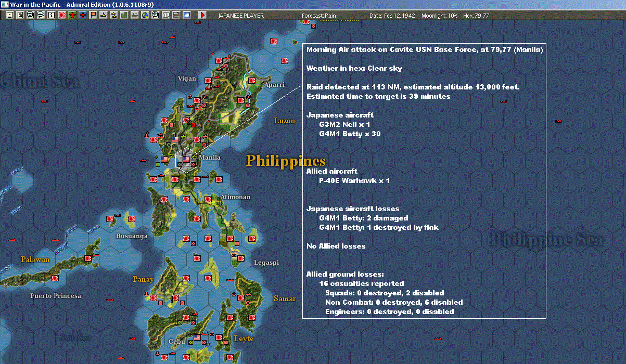The width and height of the screenshot is (626, 364).
Task: Select the Japanese flag above Busuanga label
Action: [132, 219]
